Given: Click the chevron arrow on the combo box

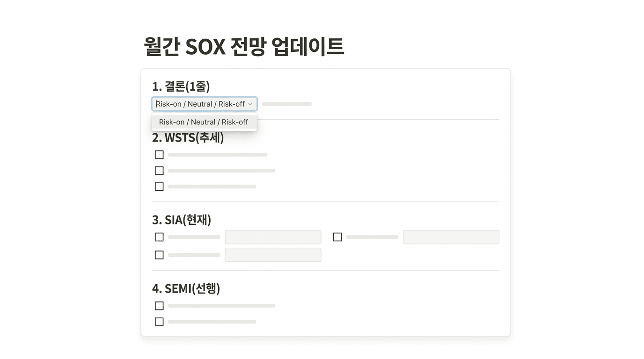Looking at the screenshot, I should pos(251,103).
